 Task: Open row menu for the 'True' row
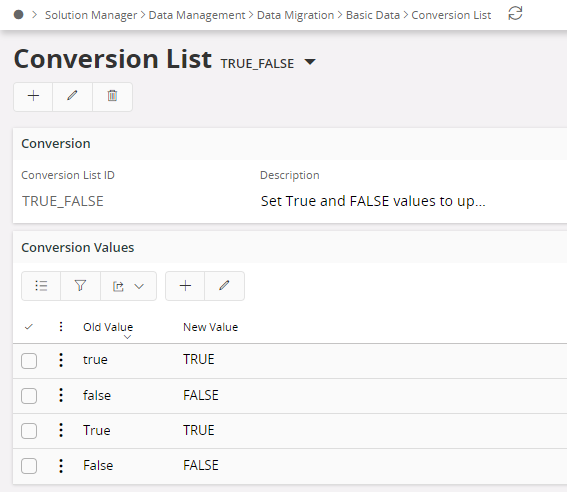click(x=61, y=430)
